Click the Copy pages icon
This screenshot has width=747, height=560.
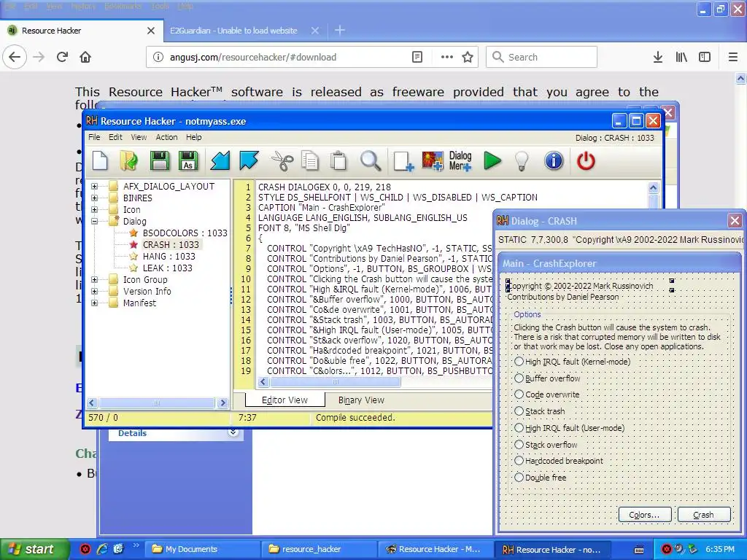(x=310, y=161)
